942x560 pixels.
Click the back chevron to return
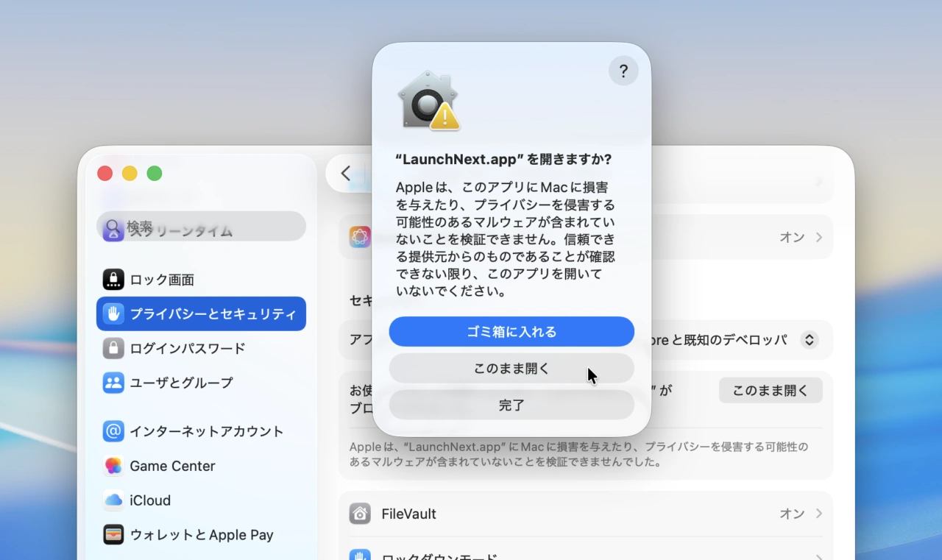coord(346,173)
